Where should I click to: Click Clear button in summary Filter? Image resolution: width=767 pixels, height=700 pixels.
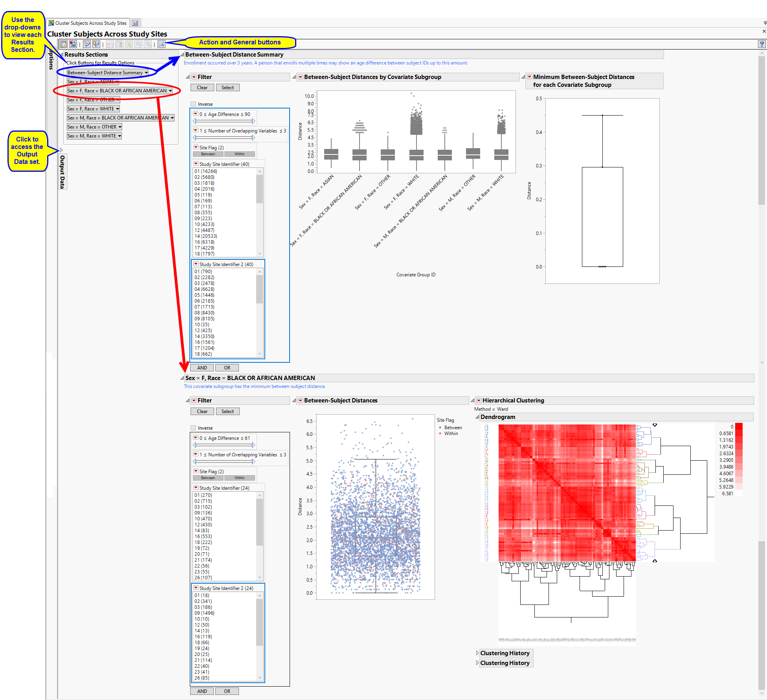[202, 88]
